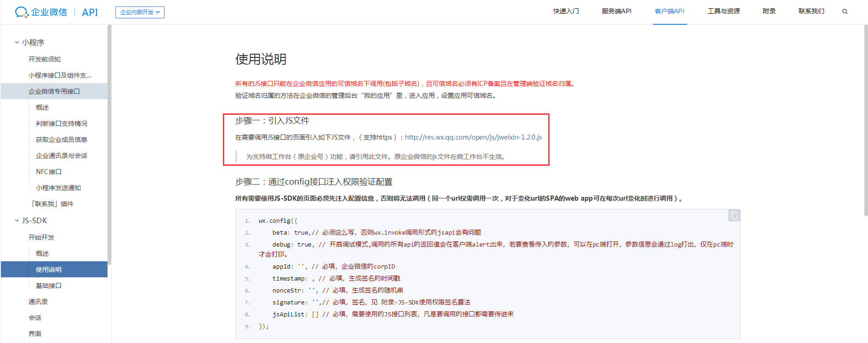Switch to 服务端API tab

(616, 11)
